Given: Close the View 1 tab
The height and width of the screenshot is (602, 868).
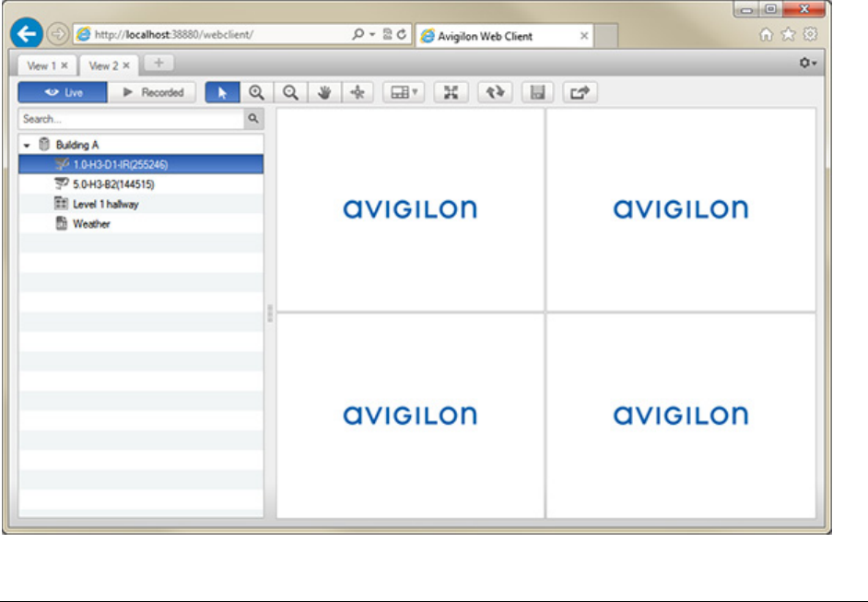Looking at the screenshot, I should tap(65, 65).
